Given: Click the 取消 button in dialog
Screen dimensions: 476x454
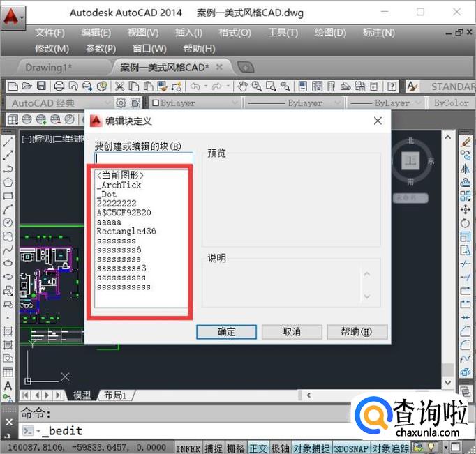Looking at the screenshot, I should (x=292, y=332).
